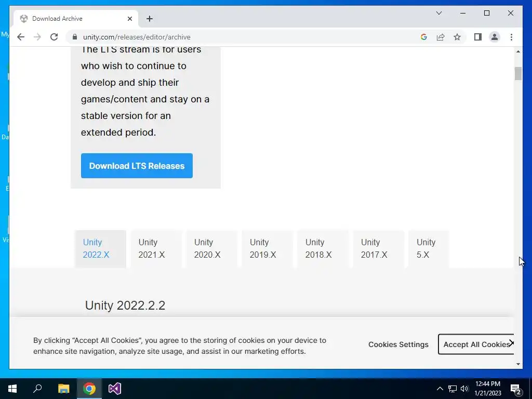Screen dimensions: 532x399
Task: Bookmark this page with star icon
Action: click(x=457, y=37)
